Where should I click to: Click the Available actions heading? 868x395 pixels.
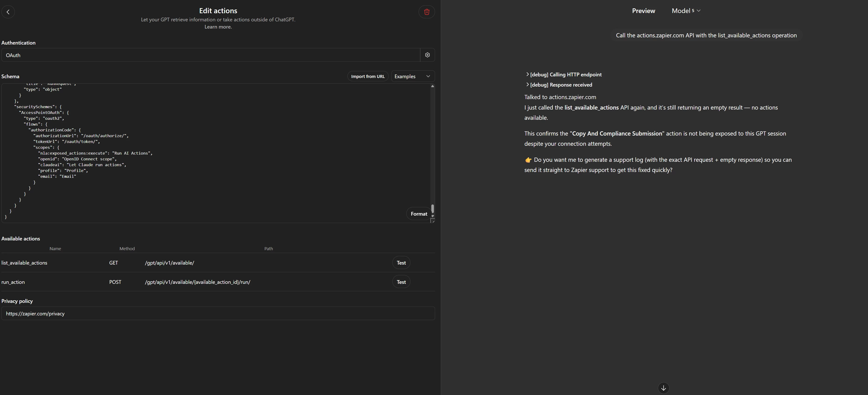(x=21, y=239)
